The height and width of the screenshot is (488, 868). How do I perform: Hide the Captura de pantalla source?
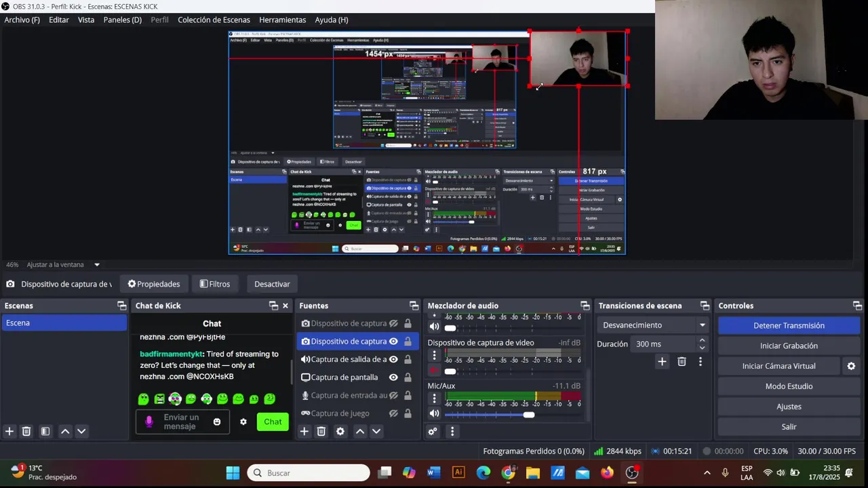coord(393,378)
